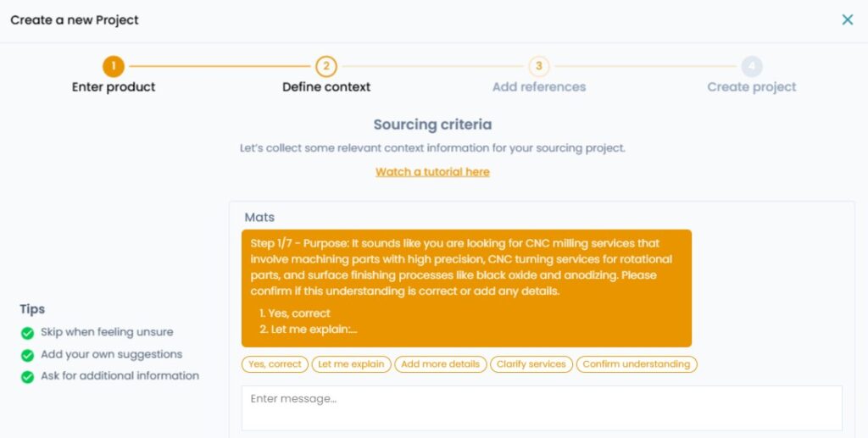
Task: Select the Add more details chip
Action: pyautogui.click(x=440, y=364)
